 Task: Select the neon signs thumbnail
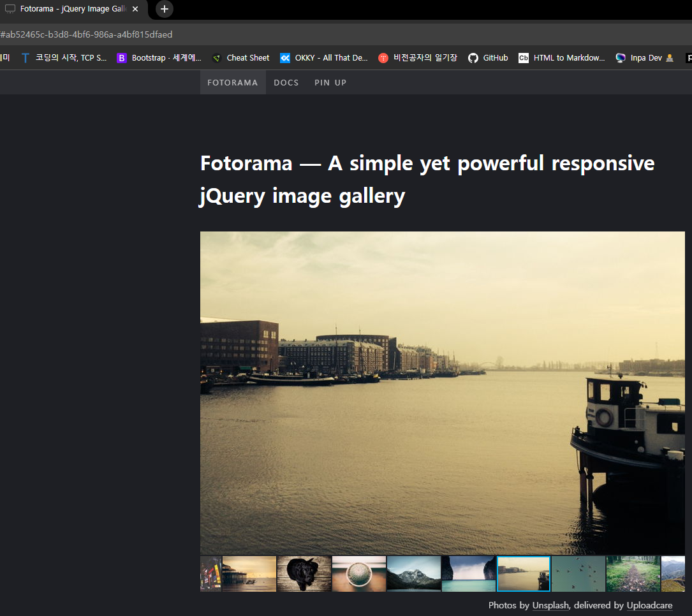pos(211,574)
